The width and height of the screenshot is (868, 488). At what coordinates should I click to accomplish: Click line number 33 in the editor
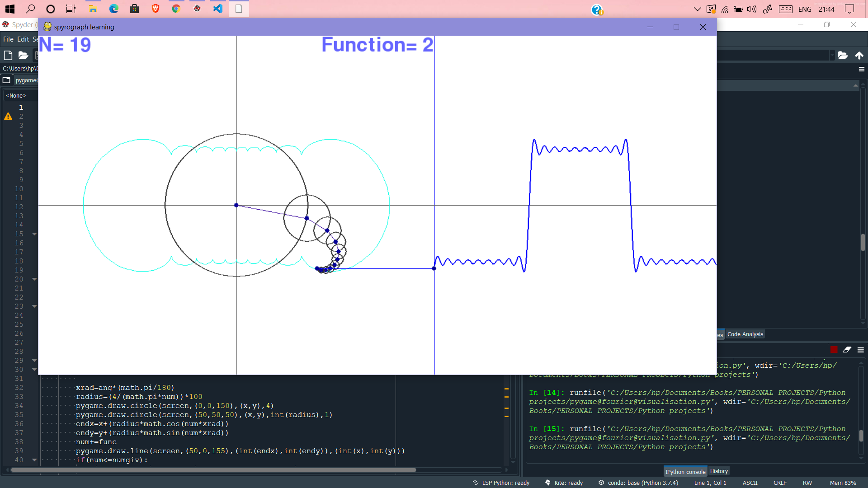coord(19,397)
